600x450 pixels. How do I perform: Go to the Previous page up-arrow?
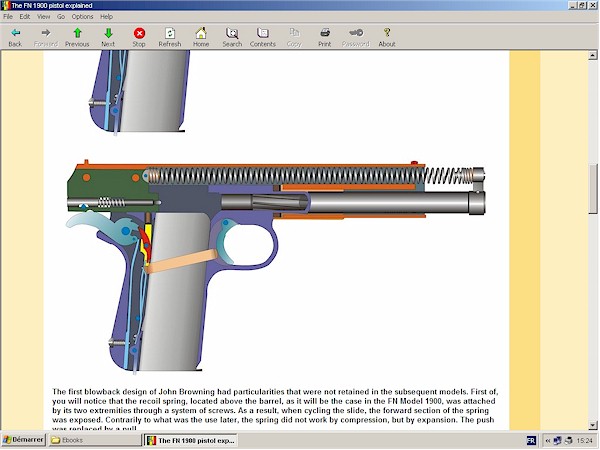coord(77,33)
